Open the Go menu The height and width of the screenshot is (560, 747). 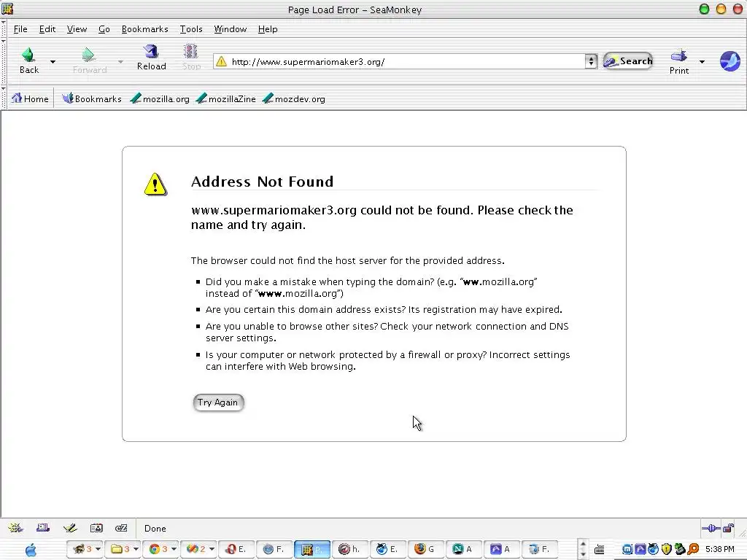pyautogui.click(x=104, y=29)
